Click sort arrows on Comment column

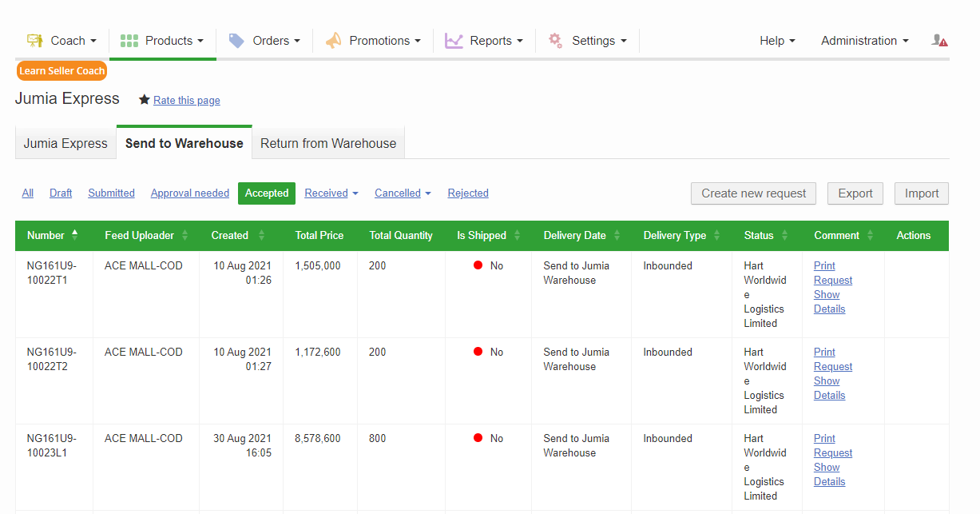pyautogui.click(x=870, y=236)
